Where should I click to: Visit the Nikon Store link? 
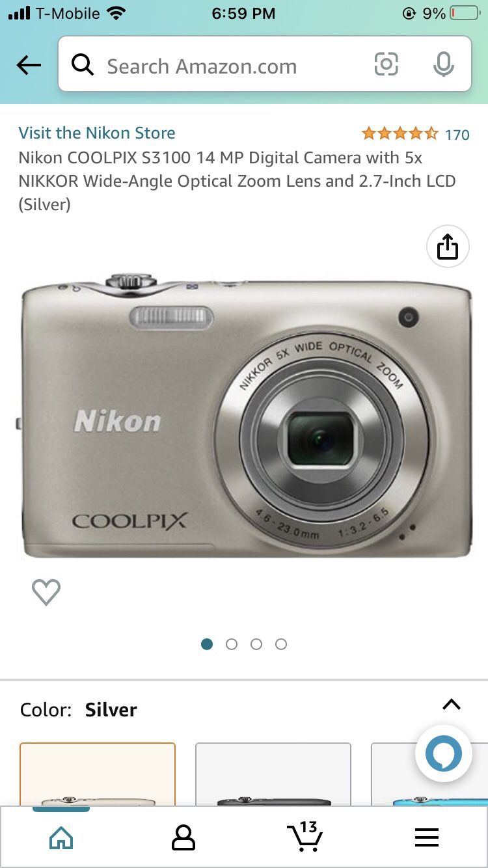(97, 133)
